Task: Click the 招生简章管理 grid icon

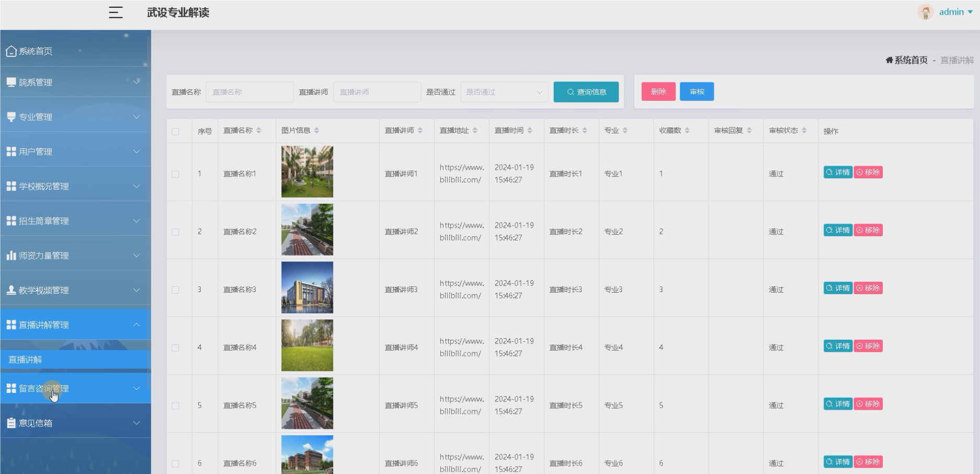Action: click(11, 221)
